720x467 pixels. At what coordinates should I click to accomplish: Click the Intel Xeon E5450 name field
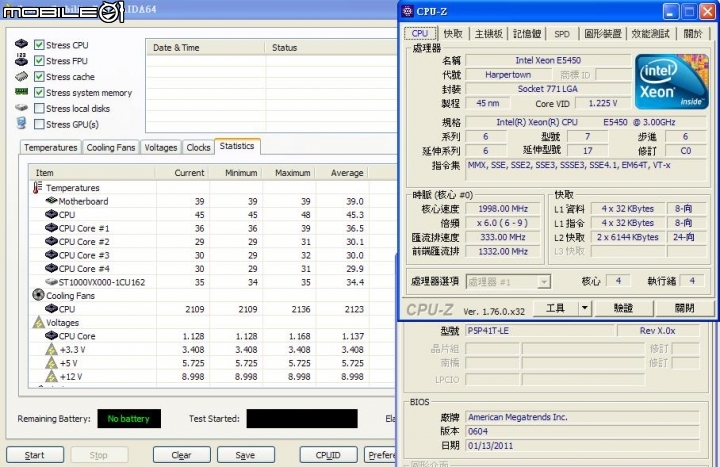[548, 60]
